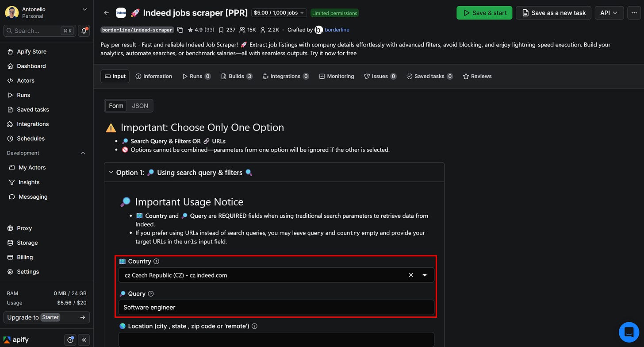Viewport: 644px width, 347px height.
Task: Collapse Option 1 search query section
Action: (x=111, y=173)
